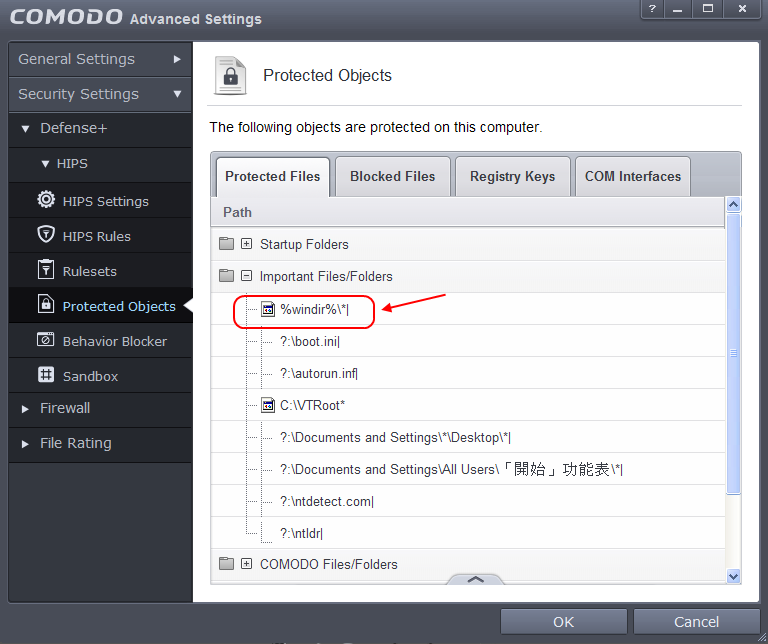Screen dimensions: 768x644
Task: Click the Cancel button
Action: 696,621
